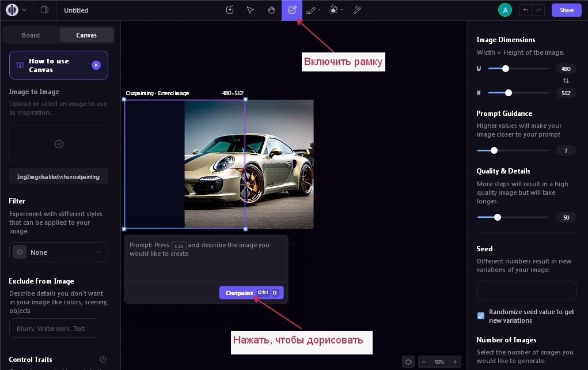Open the logo menu chevron at top left
588x370 pixels.
(x=24, y=10)
